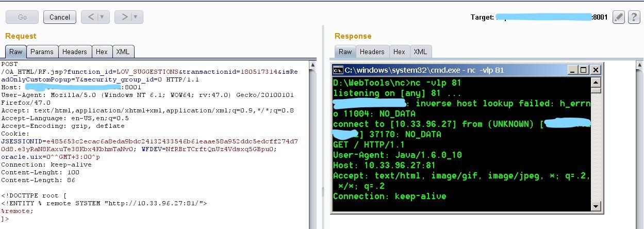
Task: Click the cmd window scrollbar up arrow
Action: coord(596,82)
